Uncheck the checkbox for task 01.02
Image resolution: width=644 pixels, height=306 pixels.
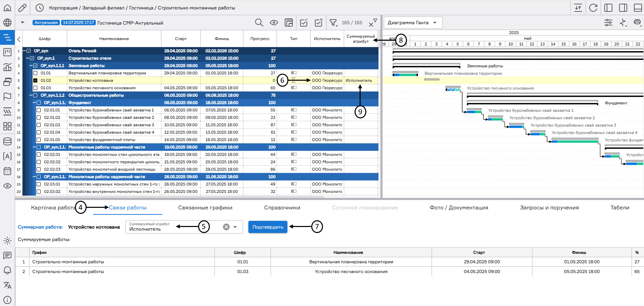[x=35, y=80]
